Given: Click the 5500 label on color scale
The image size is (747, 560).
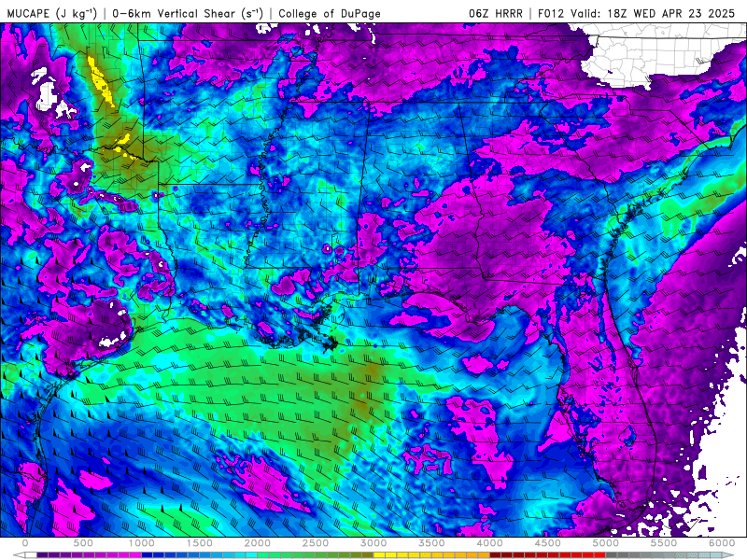Looking at the screenshot, I should tap(664, 543).
